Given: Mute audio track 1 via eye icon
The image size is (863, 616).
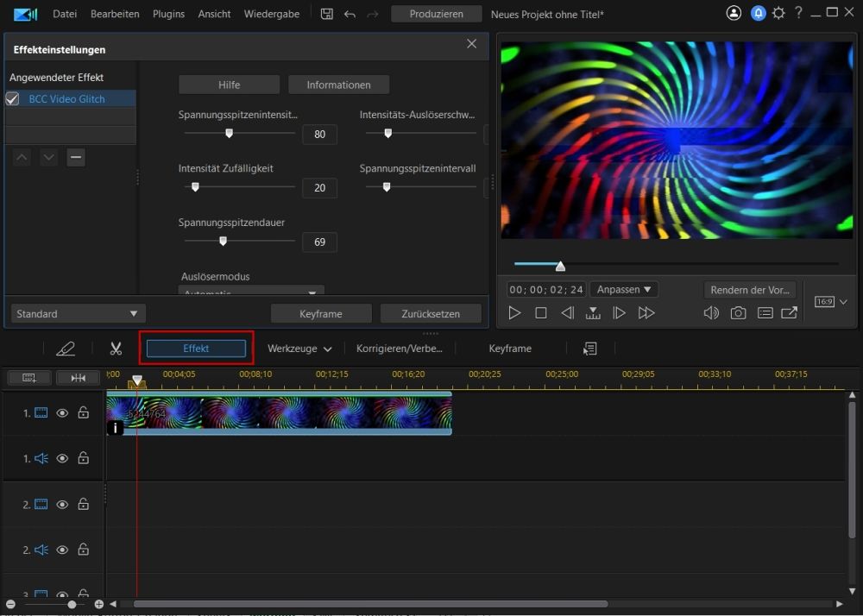Looking at the screenshot, I should tap(62, 458).
